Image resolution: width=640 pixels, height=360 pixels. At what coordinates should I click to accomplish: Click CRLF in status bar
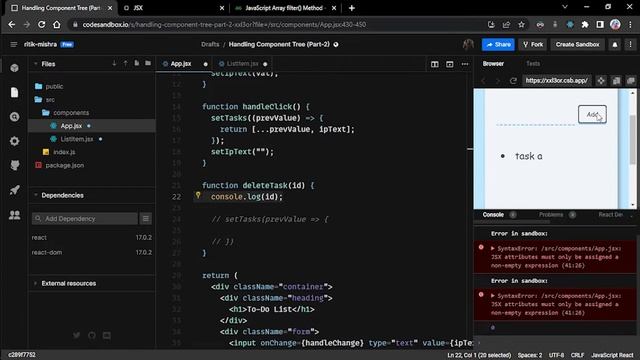coord(577,355)
